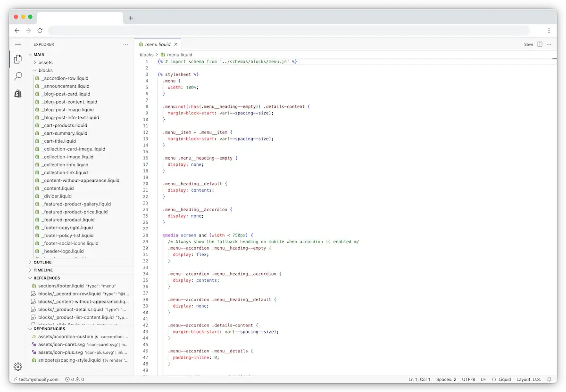The height and width of the screenshot is (392, 566).
Task: Click Liquid language mode status
Action: (x=501, y=379)
